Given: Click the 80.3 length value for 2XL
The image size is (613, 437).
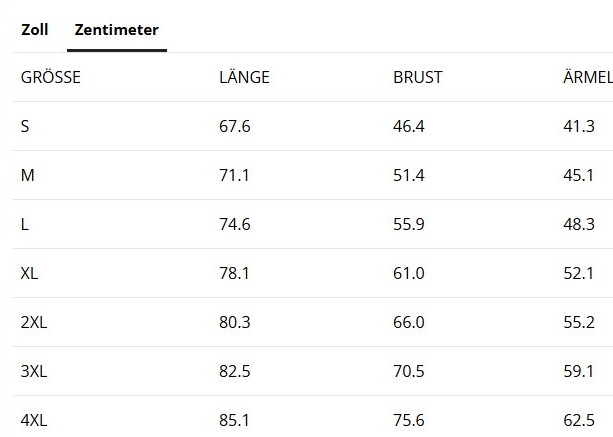Looking at the screenshot, I should 235,322.
